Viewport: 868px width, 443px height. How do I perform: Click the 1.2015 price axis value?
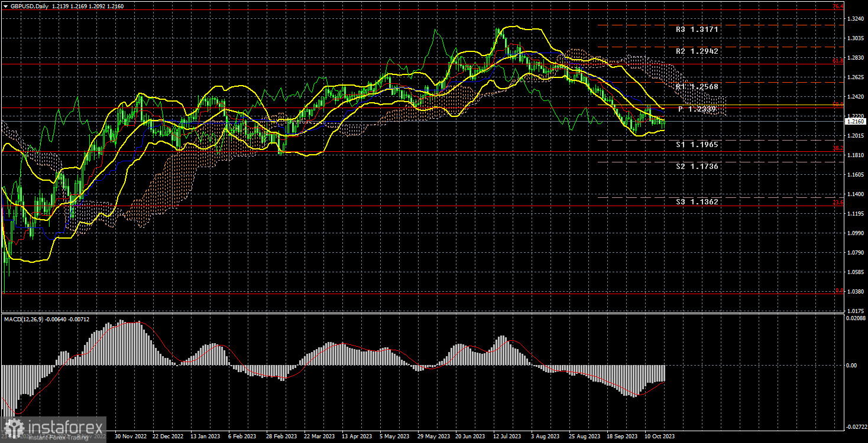[x=855, y=136]
